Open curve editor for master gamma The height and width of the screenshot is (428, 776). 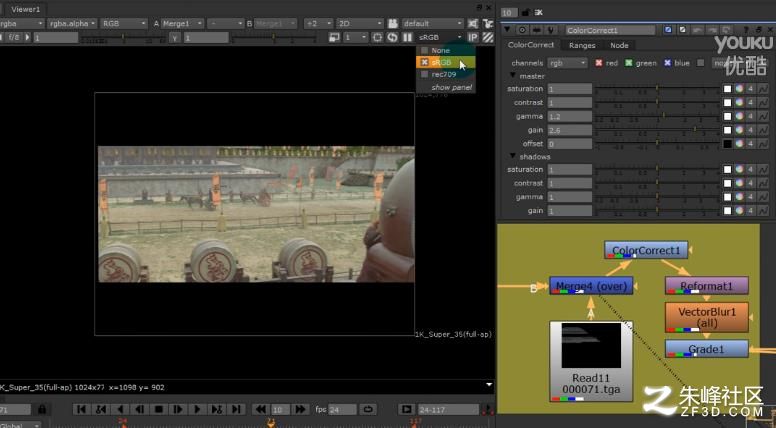coord(763,116)
